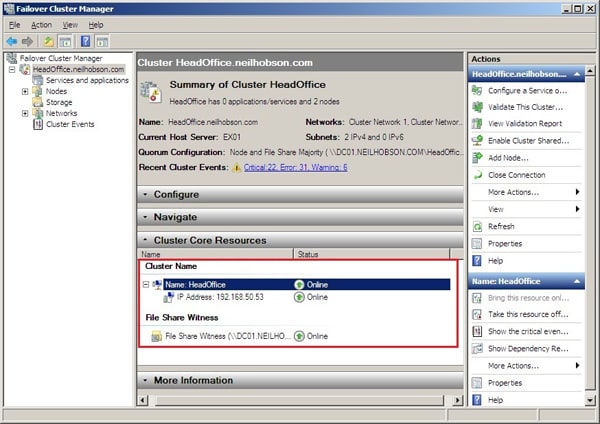
Task: Click the Properties icon under Name: HeadOffice section
Action: click(477, 383)
